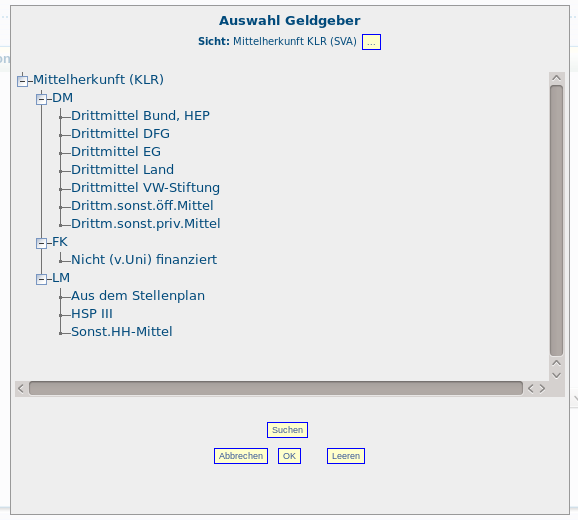Viewport: 578px width, 520px height.
Task: Select Aus dem Stellenplan entry
Action: 138,296
